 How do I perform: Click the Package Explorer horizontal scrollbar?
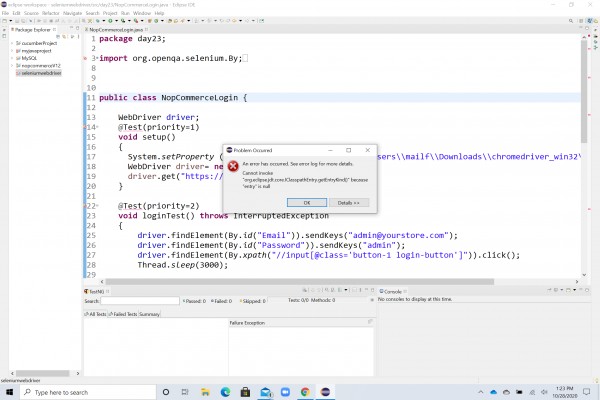42,373
